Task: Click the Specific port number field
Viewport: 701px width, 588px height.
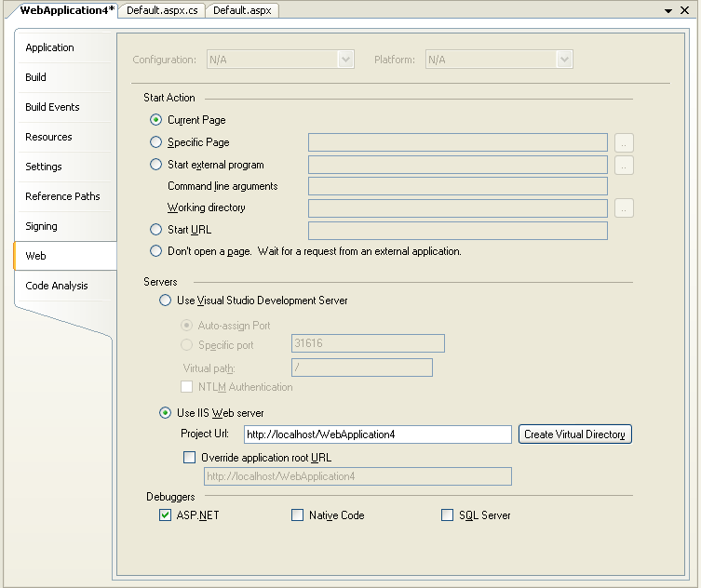Action: coord(368,343)
